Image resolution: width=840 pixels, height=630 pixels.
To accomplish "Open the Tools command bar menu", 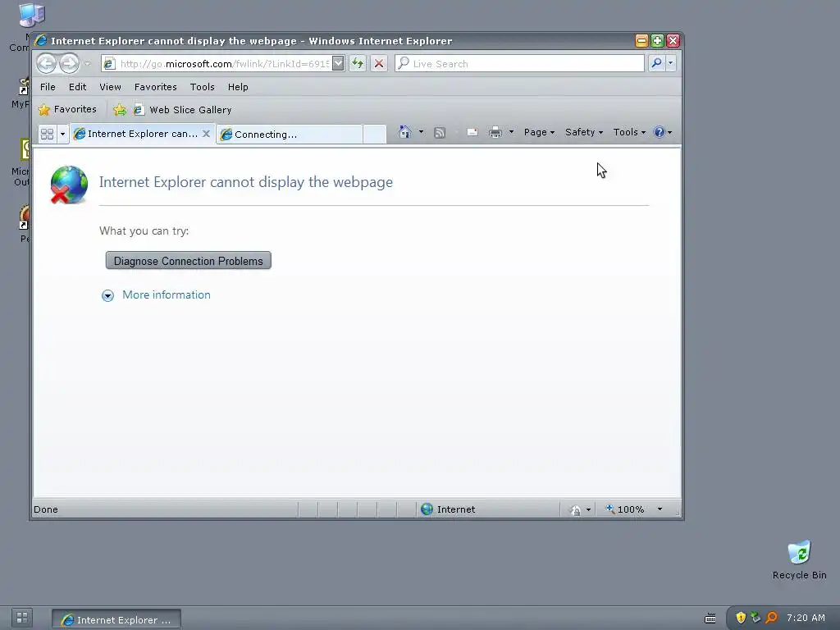I will (629, 132).
